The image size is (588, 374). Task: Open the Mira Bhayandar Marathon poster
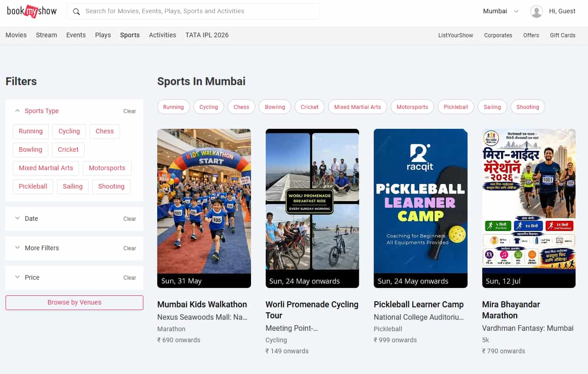529,208
